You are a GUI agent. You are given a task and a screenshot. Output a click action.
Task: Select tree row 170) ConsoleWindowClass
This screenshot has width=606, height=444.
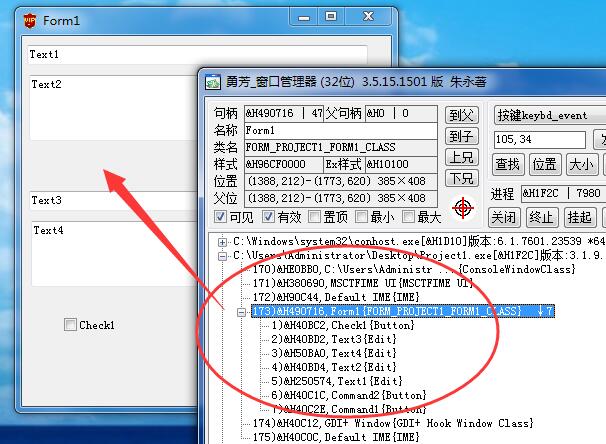pyautogui.click(x=414, y=269)
